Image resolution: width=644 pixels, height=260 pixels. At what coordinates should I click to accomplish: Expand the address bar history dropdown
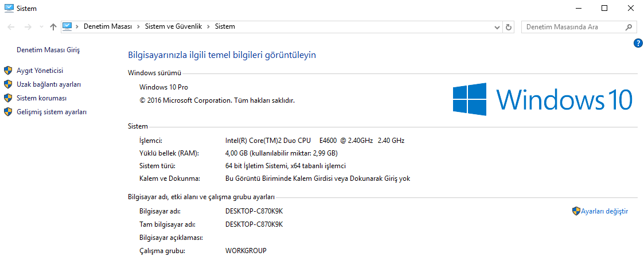point(497,27)
